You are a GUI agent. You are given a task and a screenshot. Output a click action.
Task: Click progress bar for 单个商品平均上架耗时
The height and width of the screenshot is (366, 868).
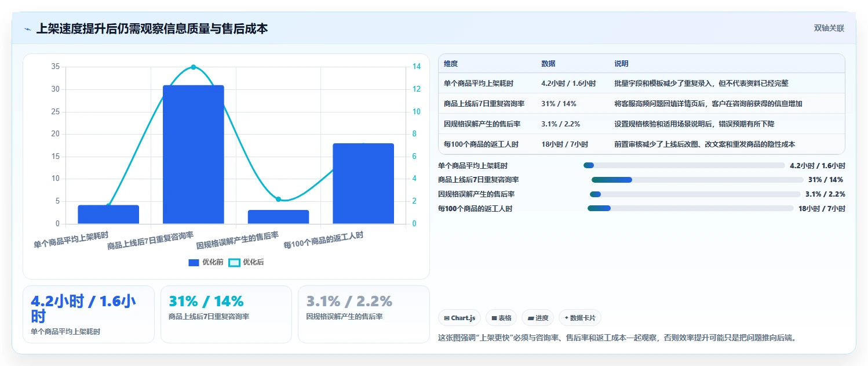click(x=684, y=165)
